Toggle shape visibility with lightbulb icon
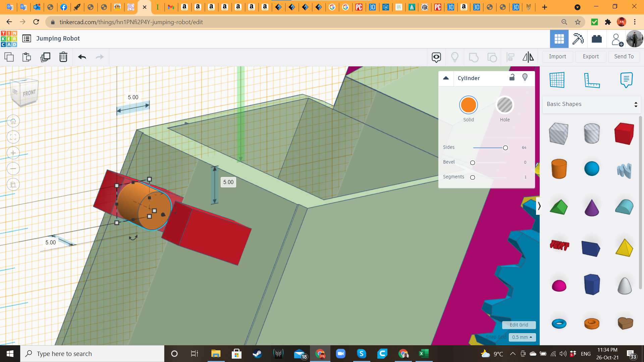644x362 pixels. point(525,77)
